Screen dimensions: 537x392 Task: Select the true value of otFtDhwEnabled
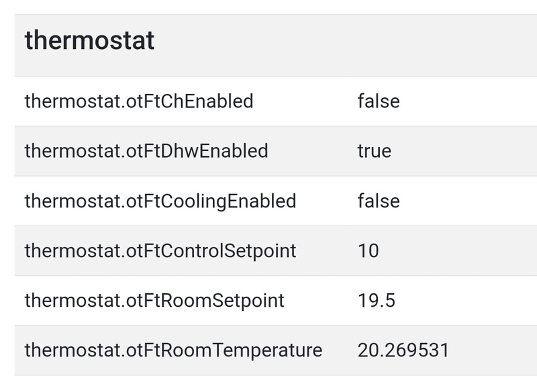(374, 151)
